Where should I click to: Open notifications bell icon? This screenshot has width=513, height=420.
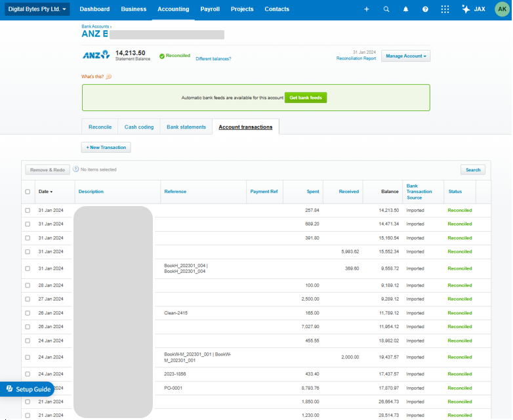pos(405,9)
